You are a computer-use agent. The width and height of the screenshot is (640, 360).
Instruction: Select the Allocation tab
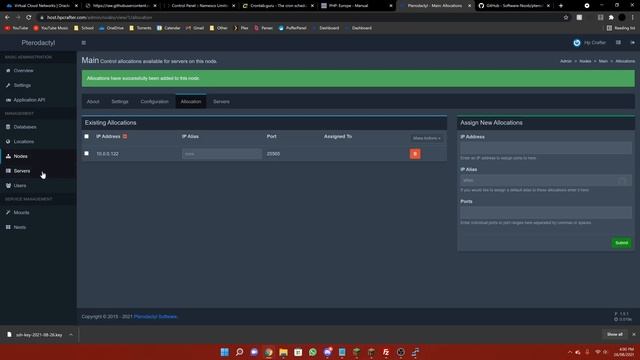pos(191,102)
